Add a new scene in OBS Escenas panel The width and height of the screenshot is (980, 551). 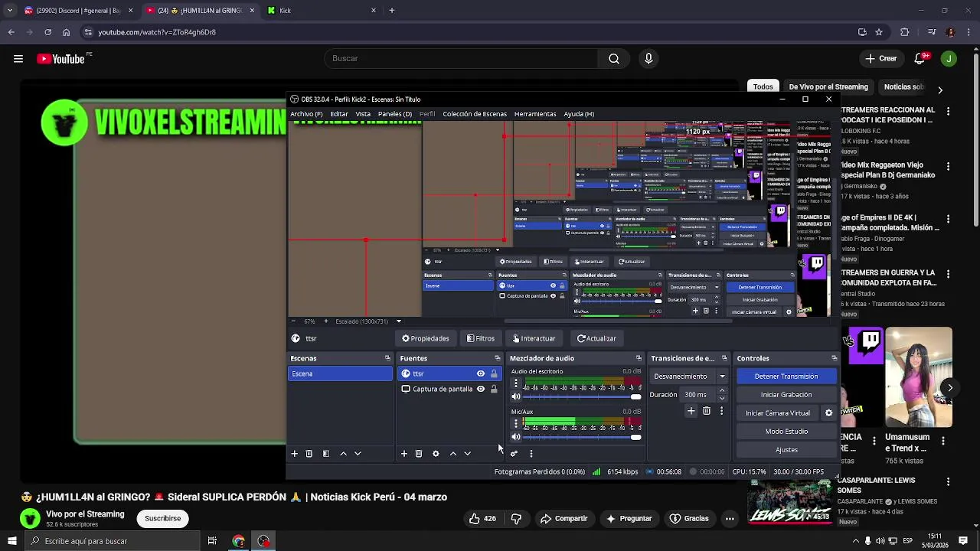(x=294, y=454)
